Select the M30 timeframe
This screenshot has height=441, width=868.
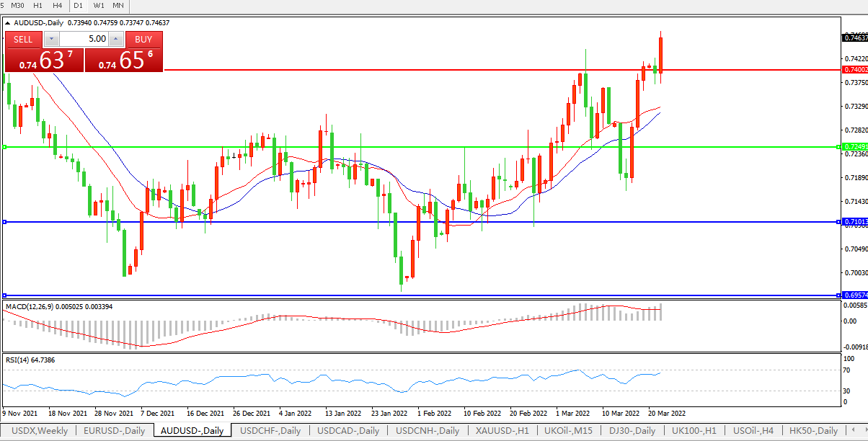pyautogui.click(x=17, y=5)
